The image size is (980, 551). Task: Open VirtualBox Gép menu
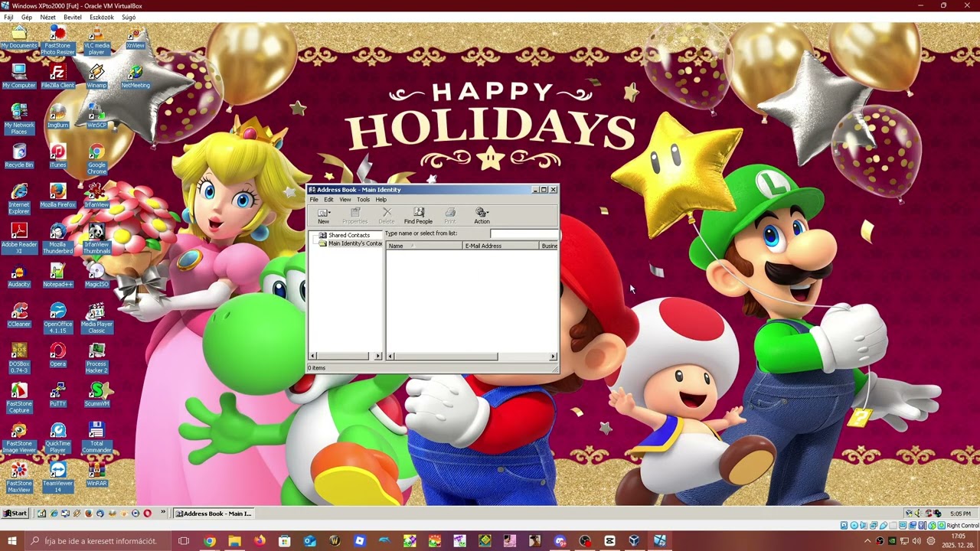tap(27, 17)
